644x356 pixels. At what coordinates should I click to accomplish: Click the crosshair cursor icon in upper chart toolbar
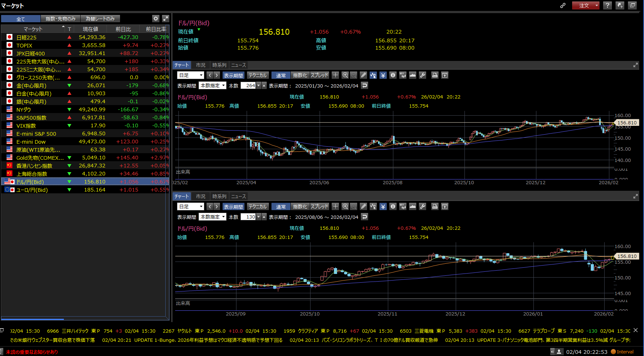(335, 75)
